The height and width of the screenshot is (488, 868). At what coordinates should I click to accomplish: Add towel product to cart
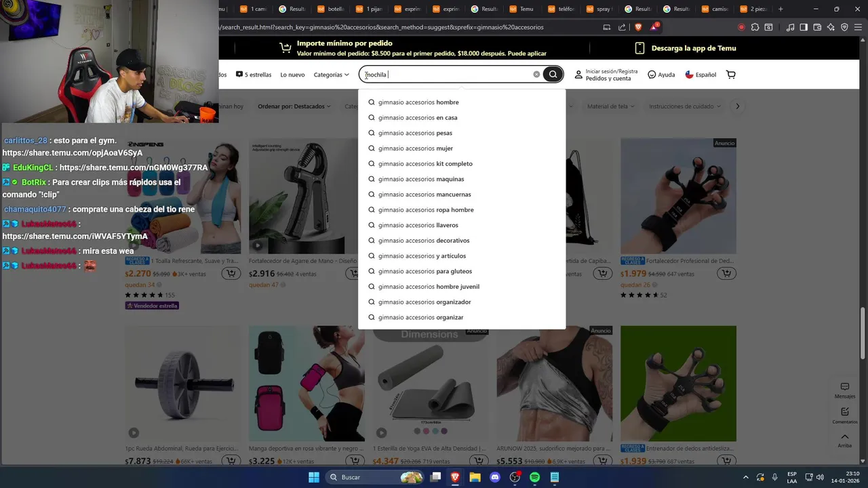pos(231,274)
